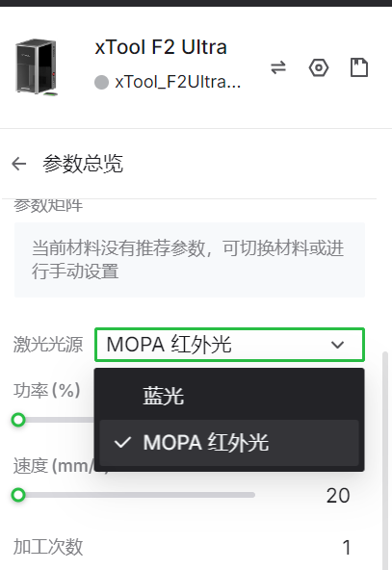Go back using the left arrow
Screen dimensions: 392x570
19,164
